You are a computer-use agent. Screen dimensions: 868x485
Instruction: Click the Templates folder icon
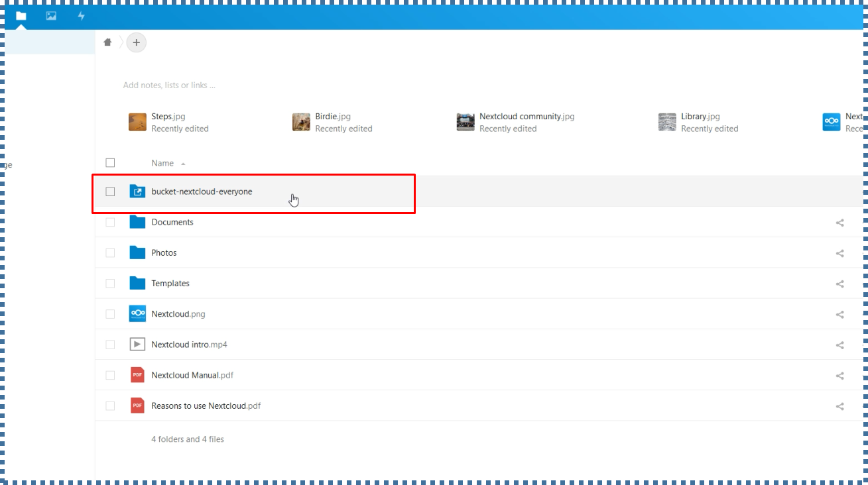tap(137, 283)
